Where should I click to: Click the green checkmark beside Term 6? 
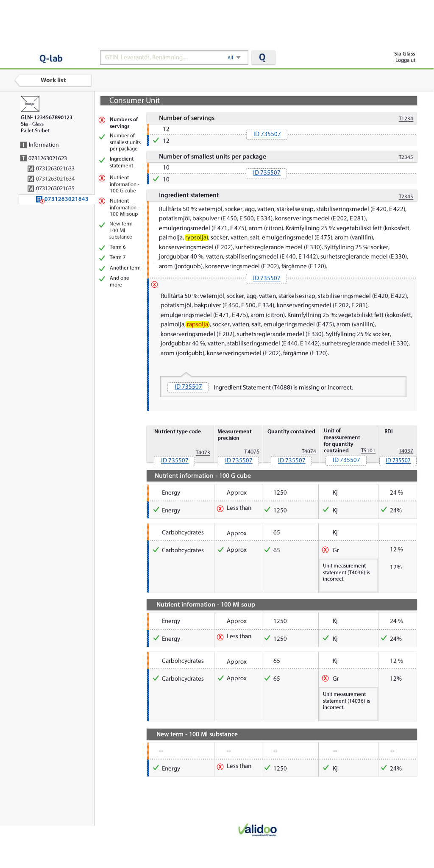[x=102, y=248]
